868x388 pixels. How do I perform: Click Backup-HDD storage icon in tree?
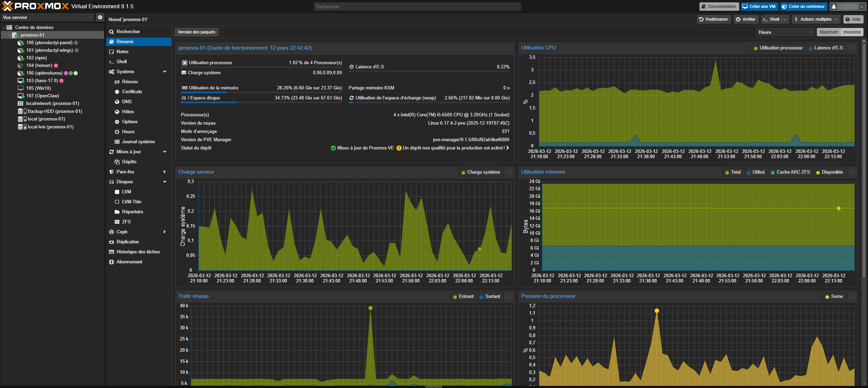(x=22, y=111)
